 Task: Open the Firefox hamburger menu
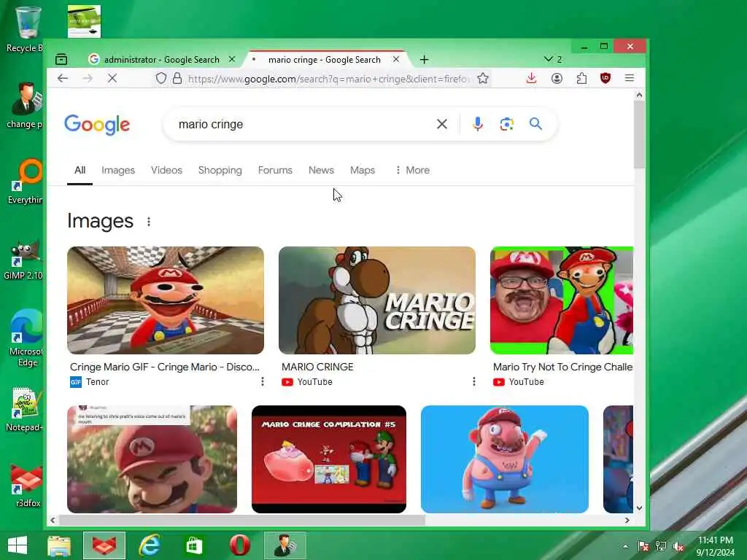pyautogui.click(x=630, y=78)
